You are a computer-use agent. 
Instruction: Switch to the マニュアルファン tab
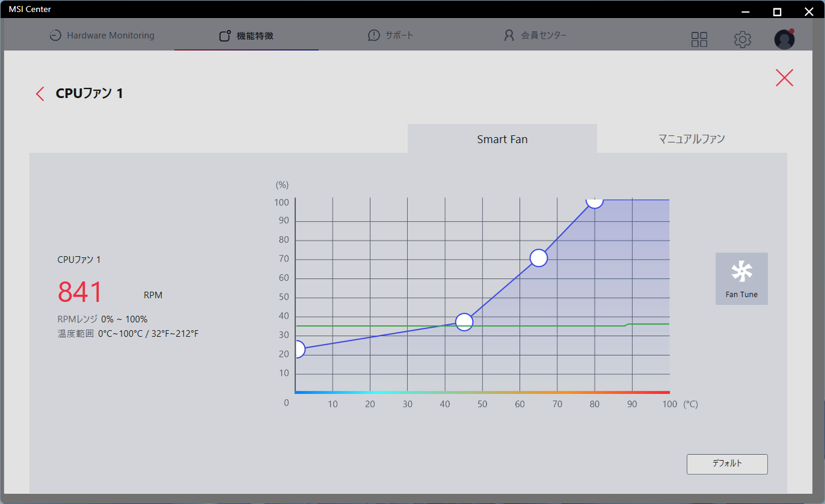(692, 139)
